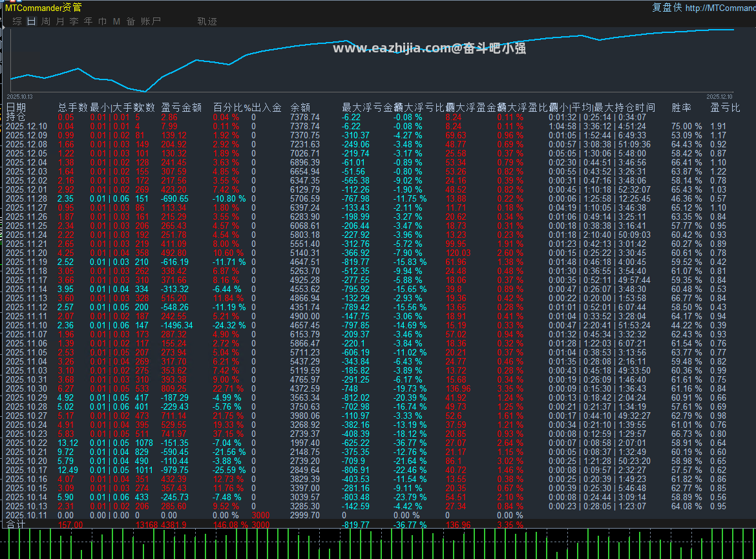Image resolution: width=756 pixels, height=559 pixels.
Task: Click the 3000 deposit in 2025.10.11 row
Action: [x=261, y=515]
